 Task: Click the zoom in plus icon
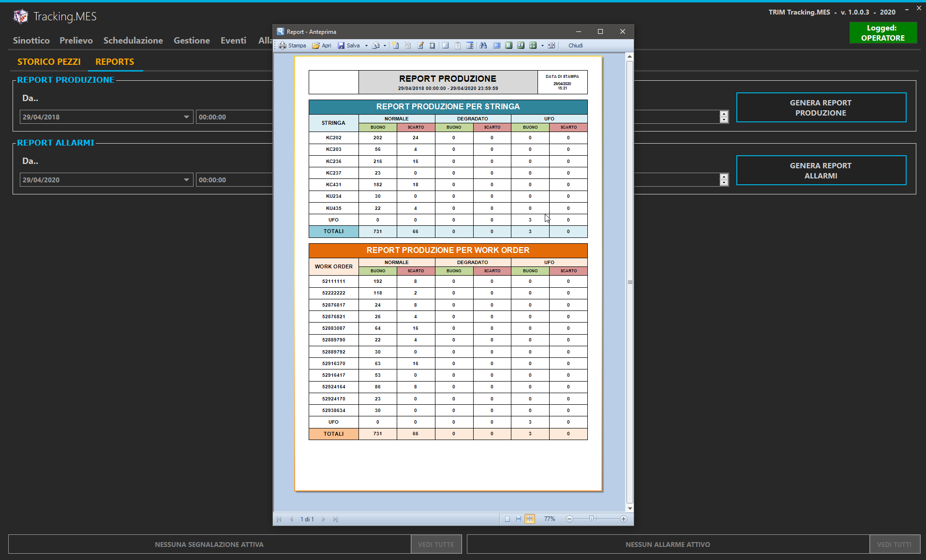coord(624,519)
